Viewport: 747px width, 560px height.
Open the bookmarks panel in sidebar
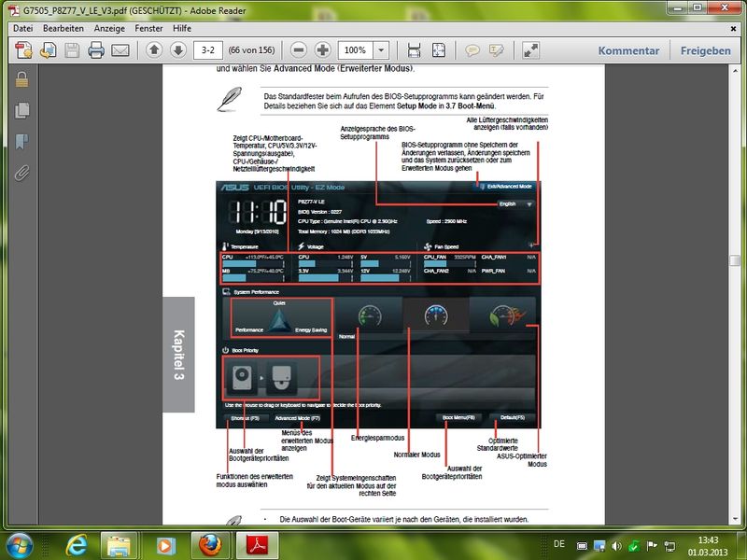[x=22, y=142]
